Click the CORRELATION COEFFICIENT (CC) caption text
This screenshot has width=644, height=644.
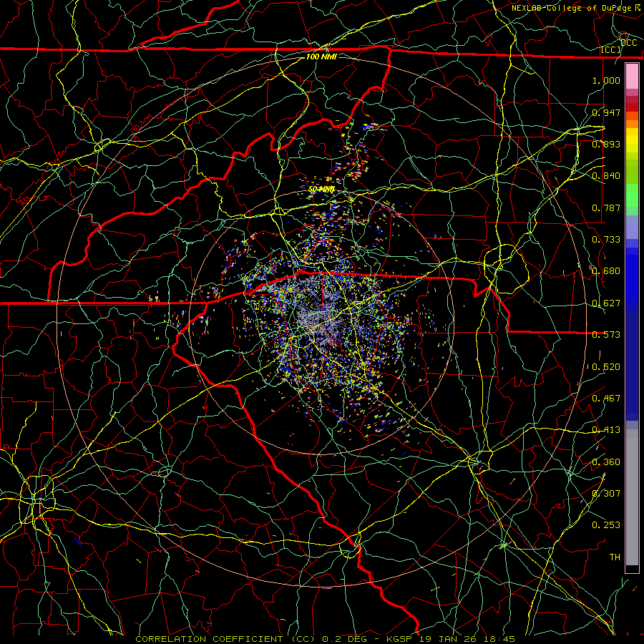[225, 639]
